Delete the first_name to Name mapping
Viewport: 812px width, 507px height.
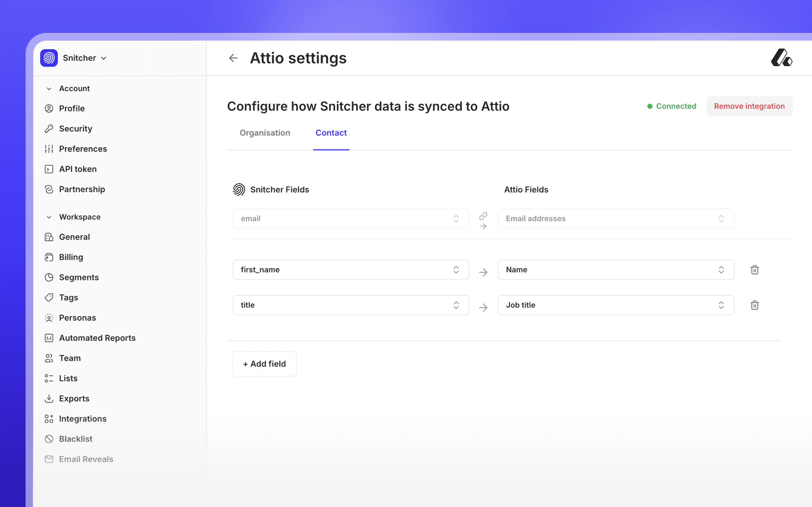[x=754, y=270]
